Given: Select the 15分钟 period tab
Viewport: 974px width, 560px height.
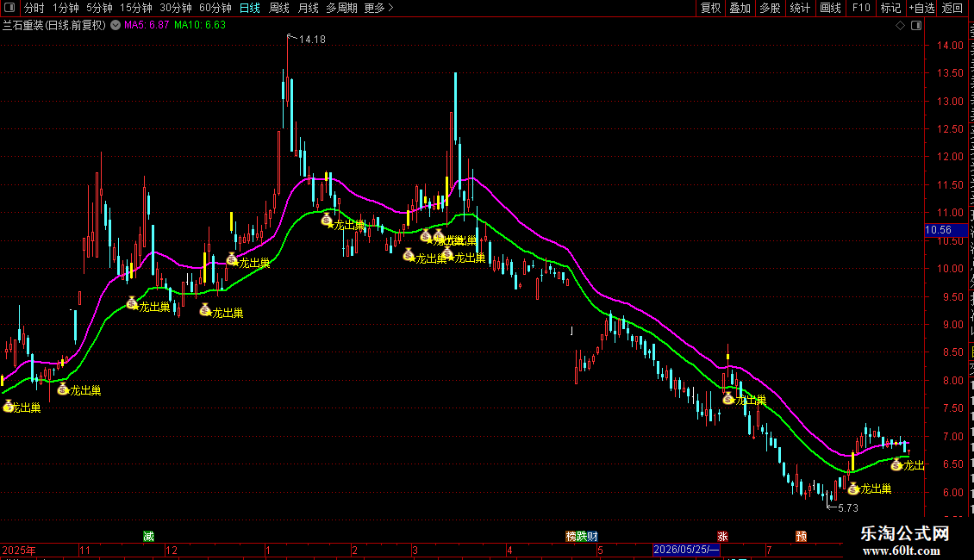Looking at the screenshot, I should [136, 8].
